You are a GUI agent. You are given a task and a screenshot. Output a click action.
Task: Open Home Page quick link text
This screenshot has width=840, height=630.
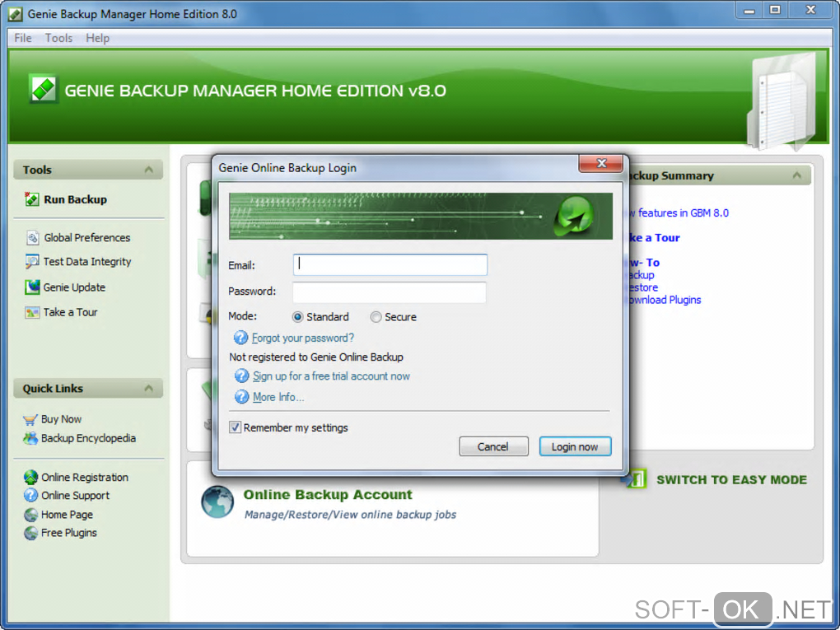click(67, 514)
